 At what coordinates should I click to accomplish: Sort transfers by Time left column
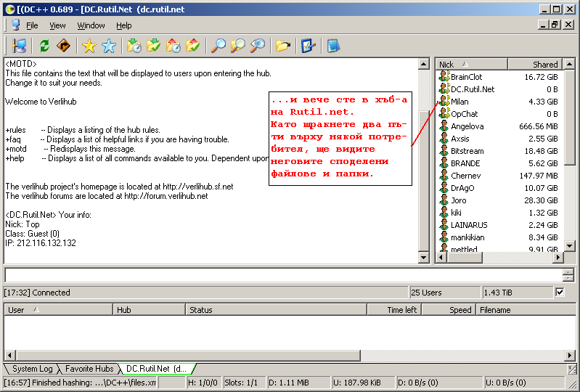point(394,310)
